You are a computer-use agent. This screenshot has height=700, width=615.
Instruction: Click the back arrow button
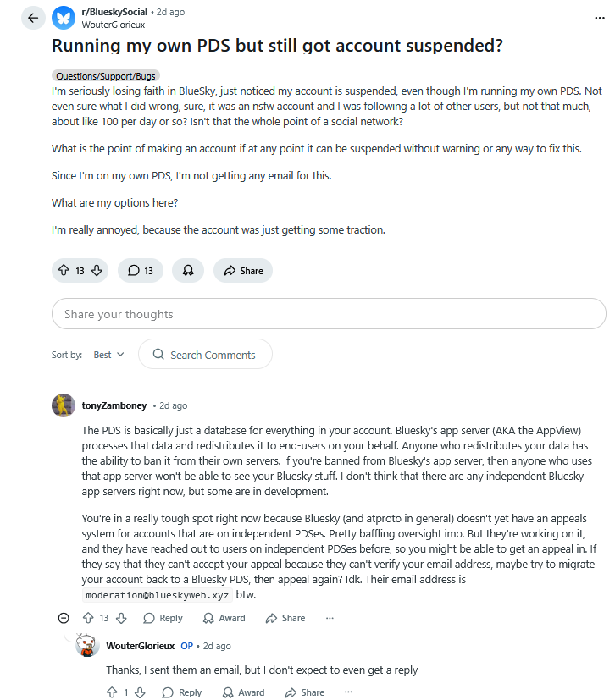(33, 18)
